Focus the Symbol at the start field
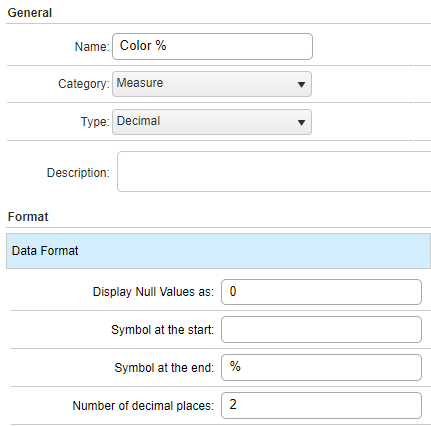 tap(321, 330)
